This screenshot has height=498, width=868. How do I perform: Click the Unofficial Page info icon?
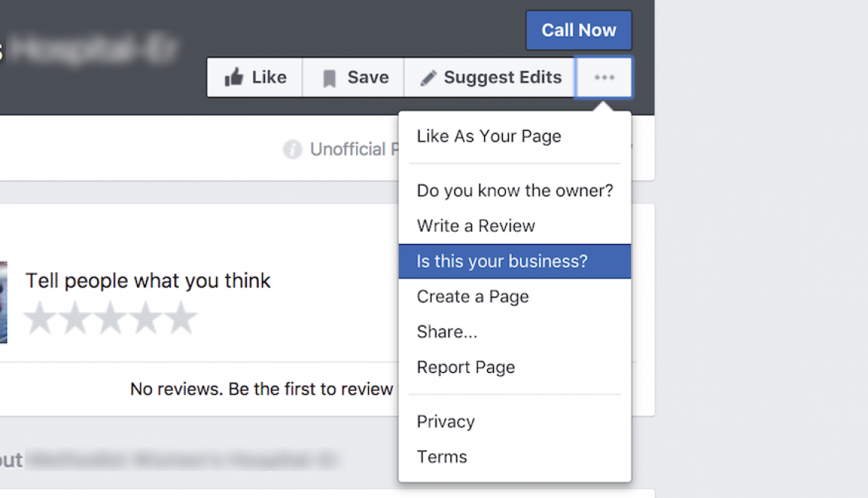click(x=293, y=149)
